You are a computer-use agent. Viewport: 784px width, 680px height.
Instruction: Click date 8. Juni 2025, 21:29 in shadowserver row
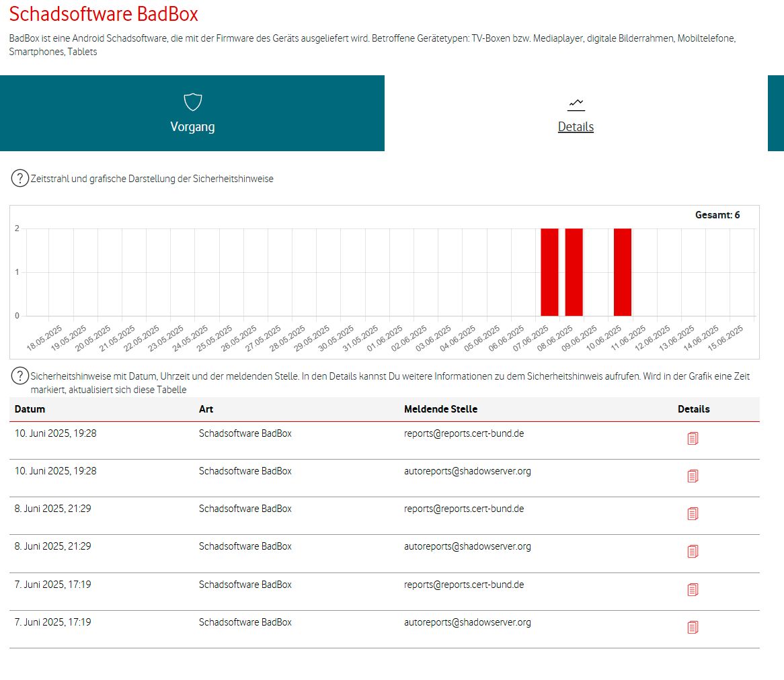tap(53, 546)
